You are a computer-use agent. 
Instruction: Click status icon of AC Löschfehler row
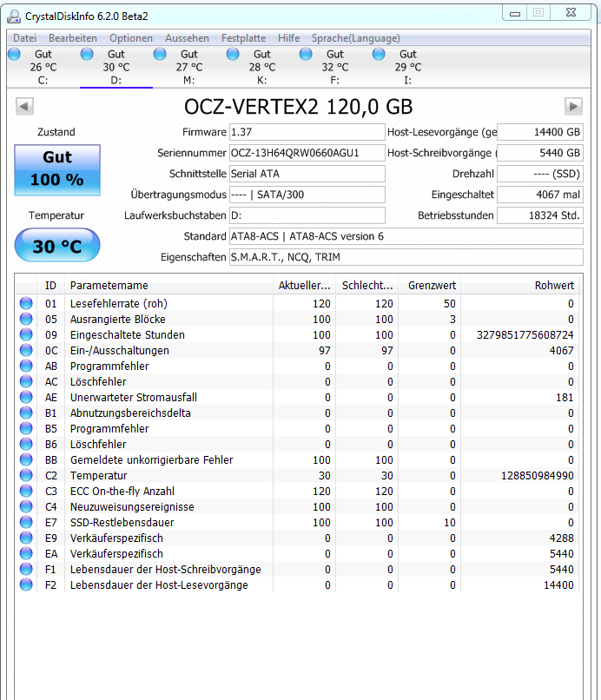[26, 381]
